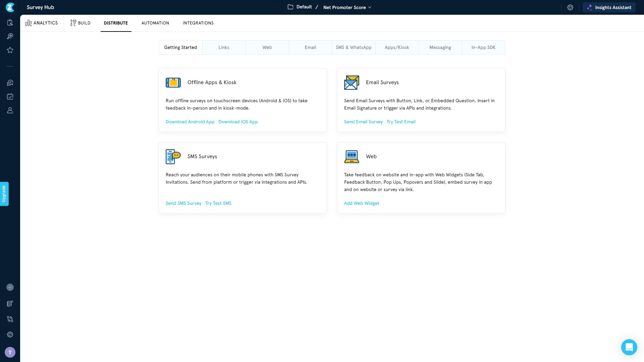Open settings gear at sidebar bottom
The width and height of the screenshot is (644, 362).
tap(10, 335)
